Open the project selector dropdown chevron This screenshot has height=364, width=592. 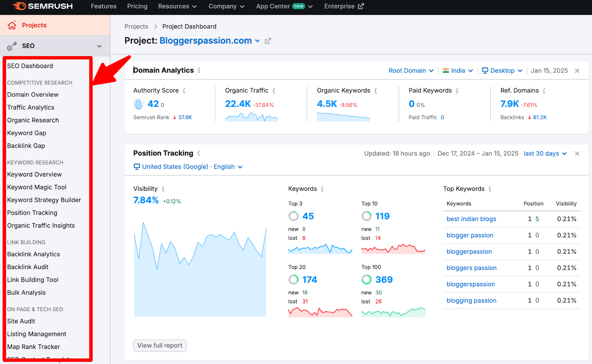[x=258, y=41]
